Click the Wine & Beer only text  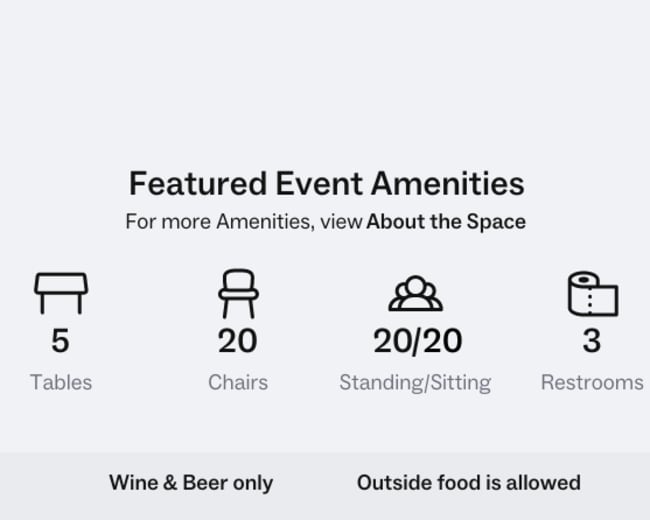click(191, 483)
